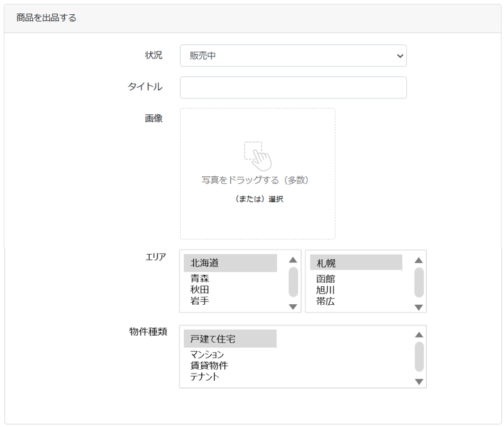504x427 pixels.
Task: Select 北海道 in the prefecture list
Action: pos(230,263)
